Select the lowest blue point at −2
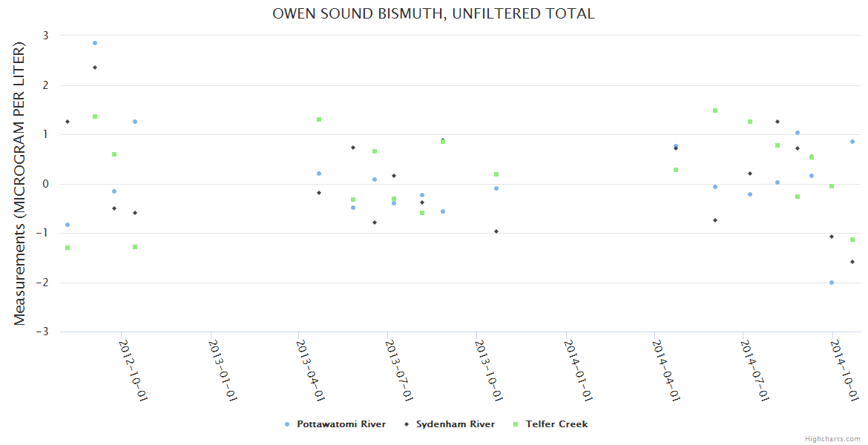The height and width of the screenshot is (445, 868). coord(832,283)
